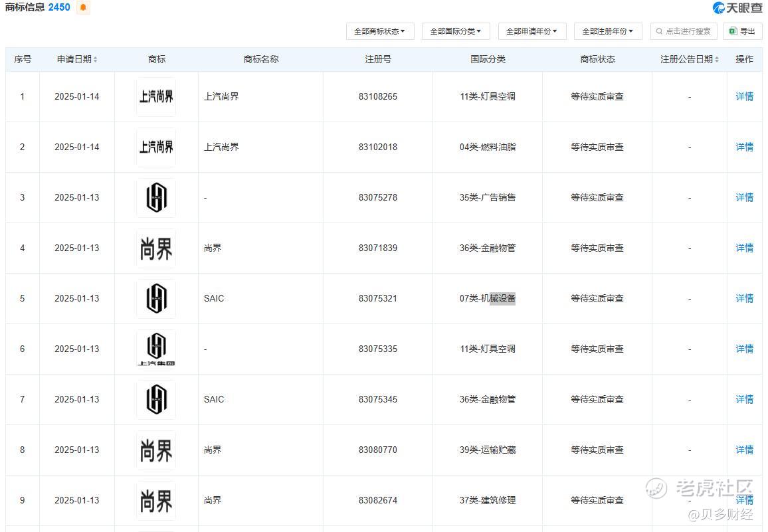Viewport: 768px width, 532px height.
Task: Open 全部商标状态 dropdown
Action: point(380,31)
